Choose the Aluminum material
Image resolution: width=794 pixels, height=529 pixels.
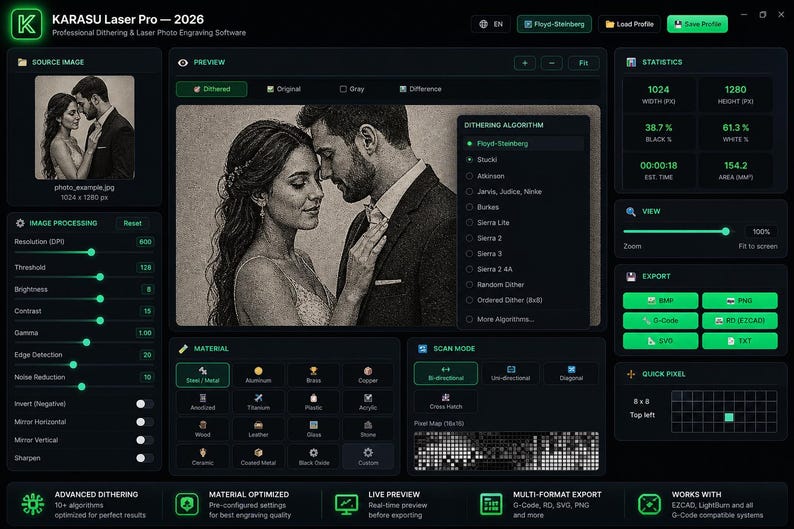258,375
